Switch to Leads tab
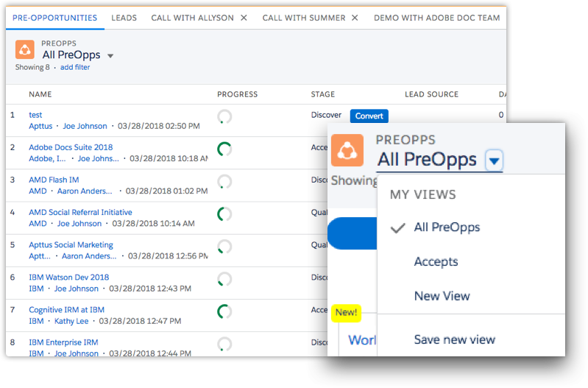 click(x=124, y=18)
